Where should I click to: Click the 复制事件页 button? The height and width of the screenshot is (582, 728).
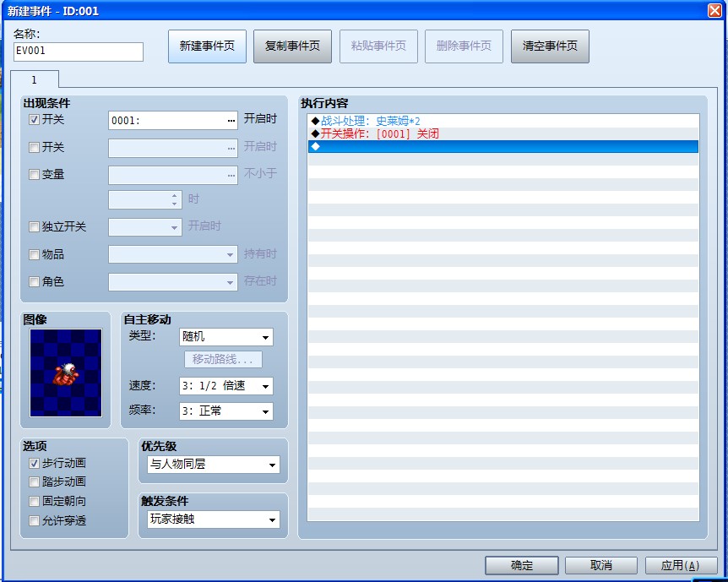pos(292,46)
